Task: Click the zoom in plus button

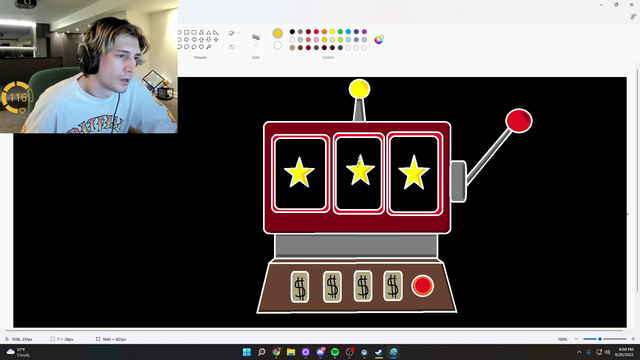Action: [x=633, y=339]
